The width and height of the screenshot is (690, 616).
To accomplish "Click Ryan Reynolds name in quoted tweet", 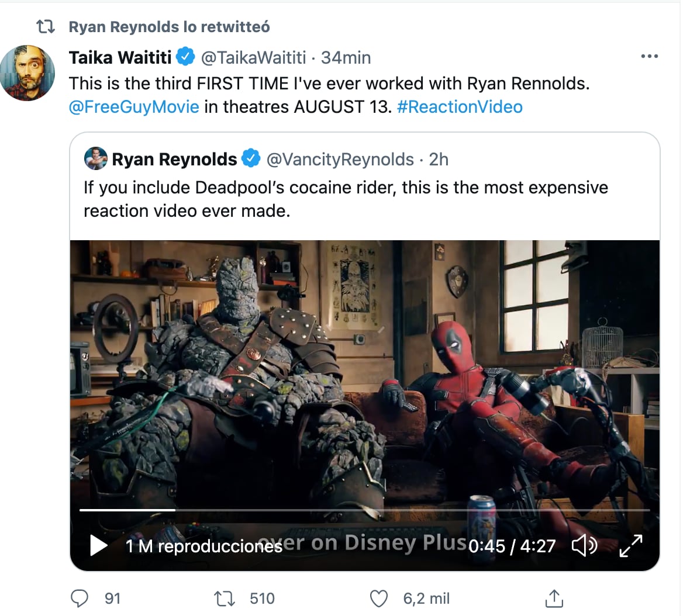I will pos(174,159).
